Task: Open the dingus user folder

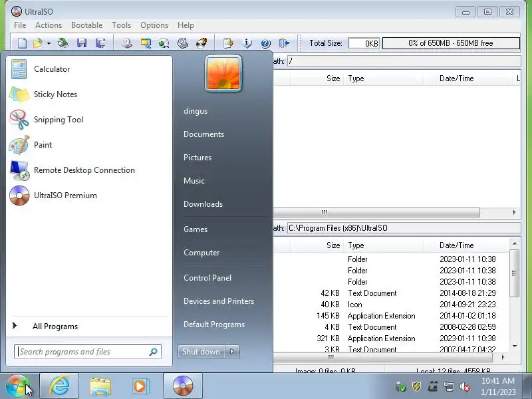Action: pyautogui.click(x=196, y=111)
